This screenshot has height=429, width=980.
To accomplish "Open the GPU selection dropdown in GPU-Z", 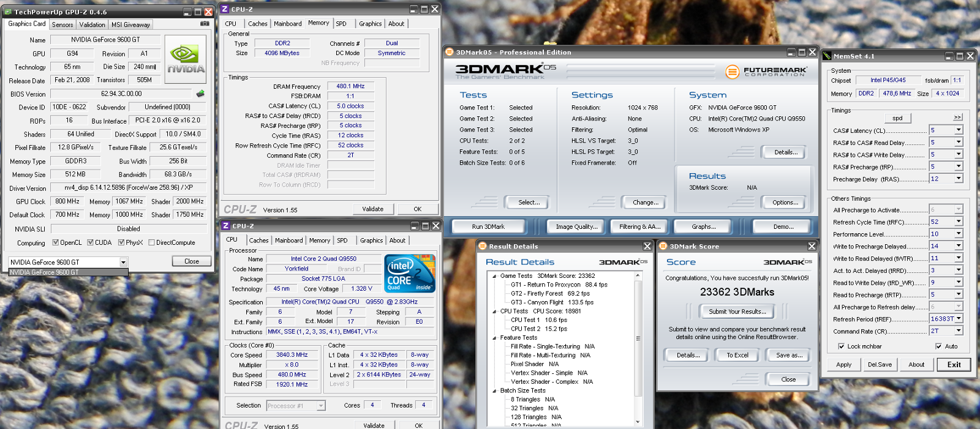I will pyautogui.click(x=123, y=262).
